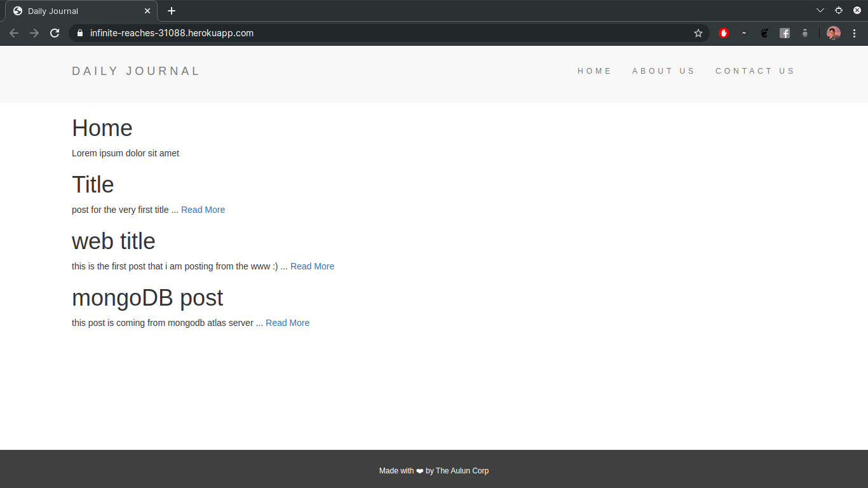This screenshot has width=868, height=488.
Task: View site info via the padlock icon
Action: coord(79,33)
